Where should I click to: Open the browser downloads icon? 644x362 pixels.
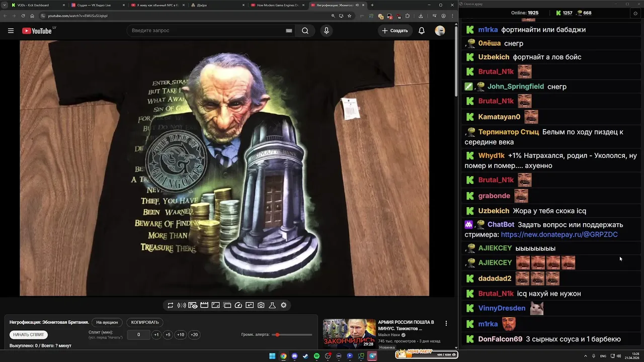point(421,16)
